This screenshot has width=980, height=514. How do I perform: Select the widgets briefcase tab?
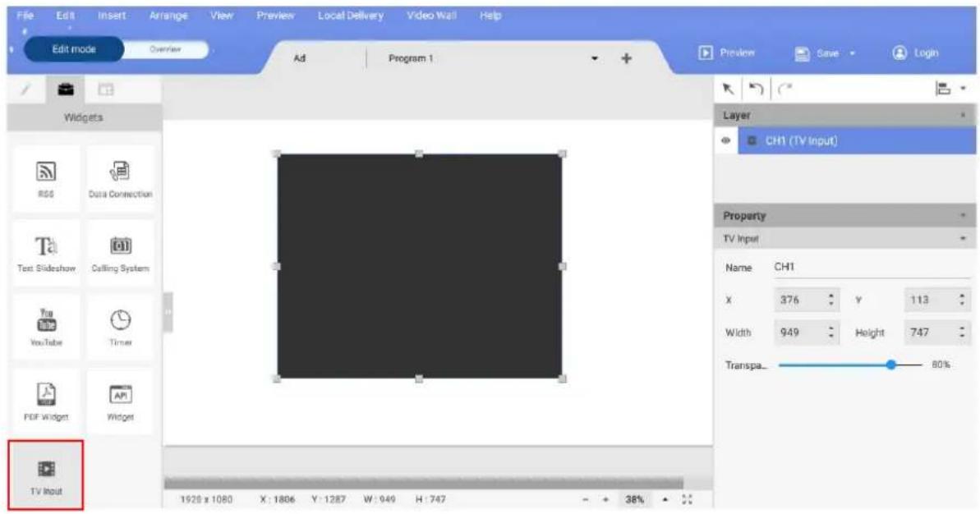coord(66,90)
